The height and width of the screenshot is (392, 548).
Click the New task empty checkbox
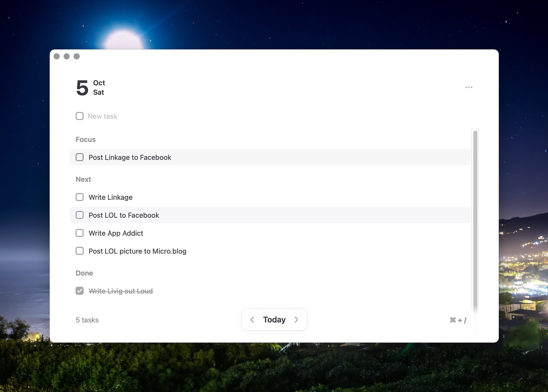point(79,116)
